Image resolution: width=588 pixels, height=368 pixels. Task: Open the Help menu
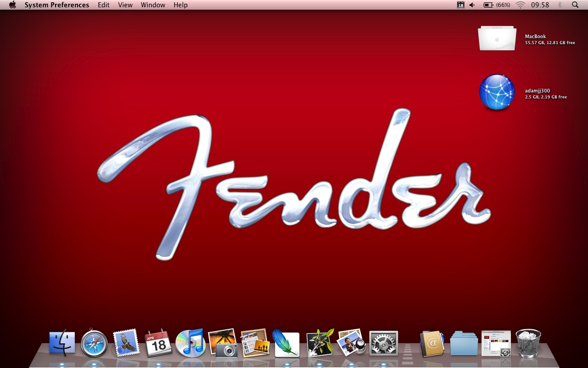click(181, 5)
